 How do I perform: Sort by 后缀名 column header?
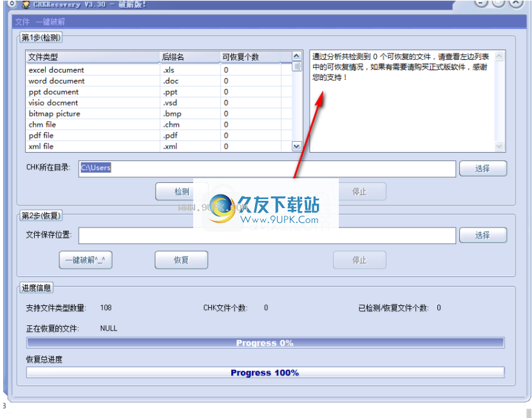click(190, 57)
